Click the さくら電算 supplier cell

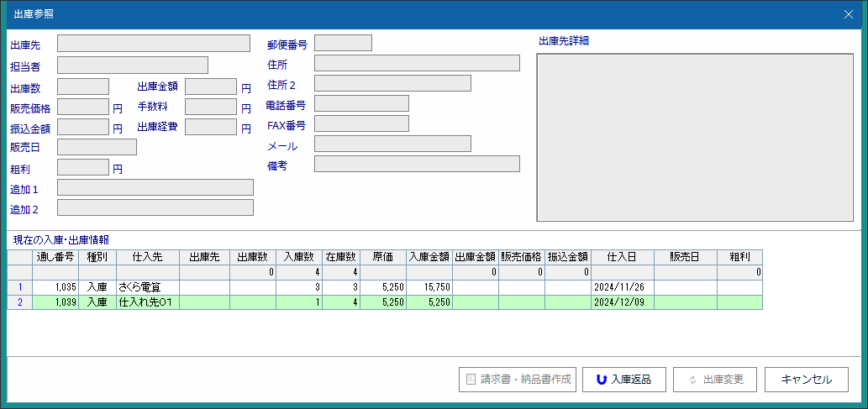pos(148,287)
